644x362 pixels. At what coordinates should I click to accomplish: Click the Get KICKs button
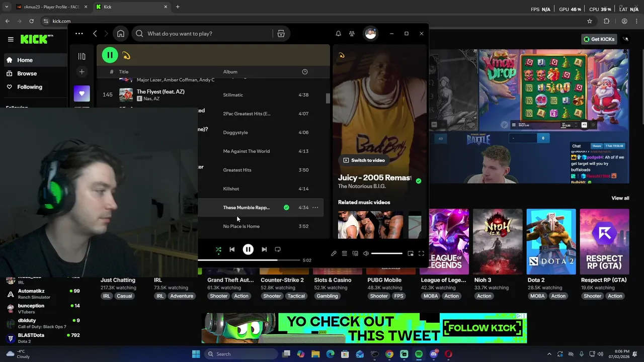(x=599, y=39)
